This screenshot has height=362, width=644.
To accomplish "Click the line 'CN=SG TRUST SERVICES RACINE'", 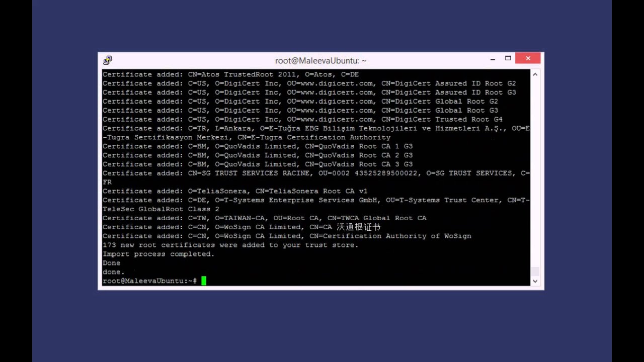I will pyautogui.click(x=316, y=173).
